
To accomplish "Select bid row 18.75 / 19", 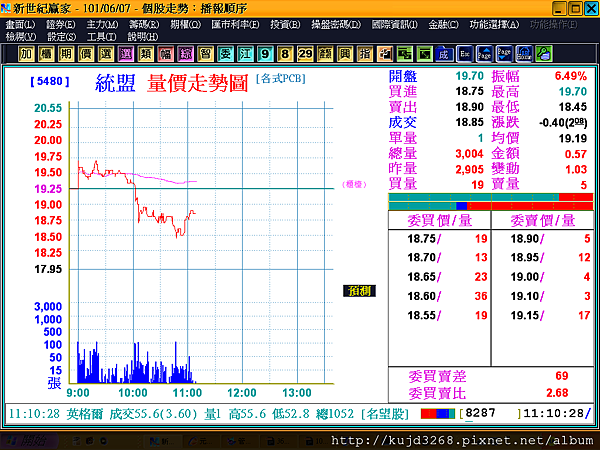I will pos(440,239).
